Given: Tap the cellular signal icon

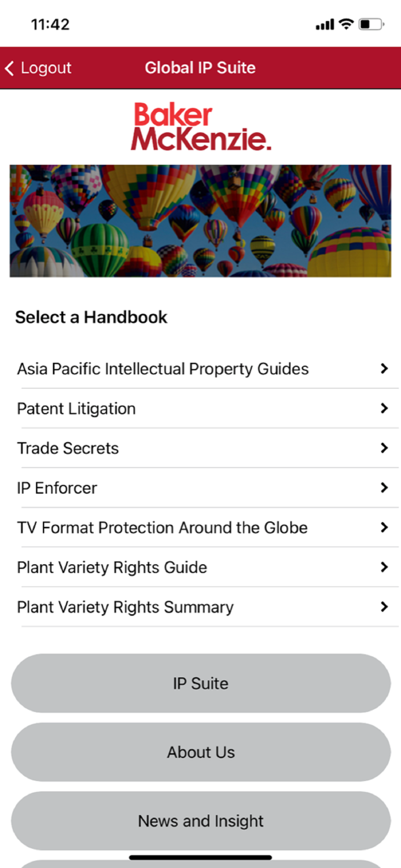Looking at the screenshot, I should coord(324,24).
